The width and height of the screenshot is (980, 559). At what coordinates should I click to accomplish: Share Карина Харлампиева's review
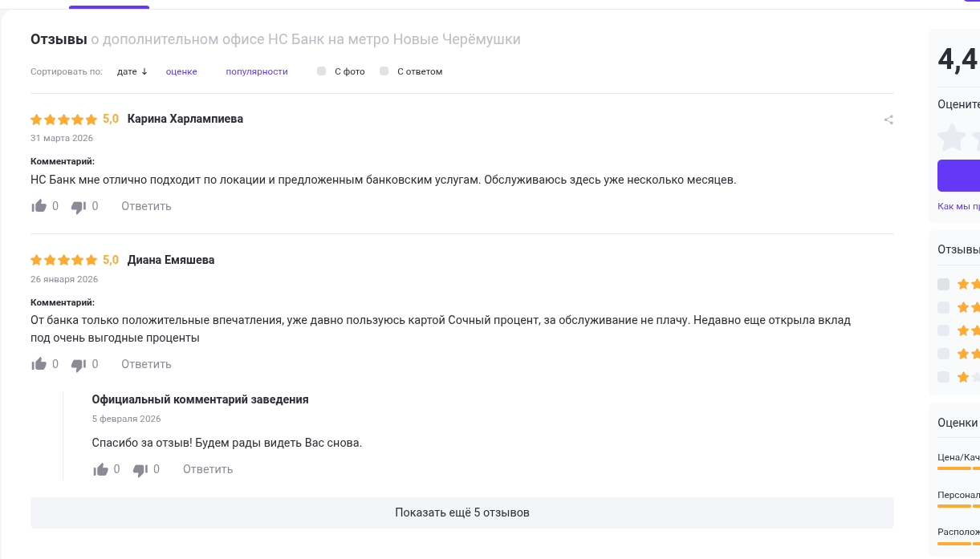[889, 119]
